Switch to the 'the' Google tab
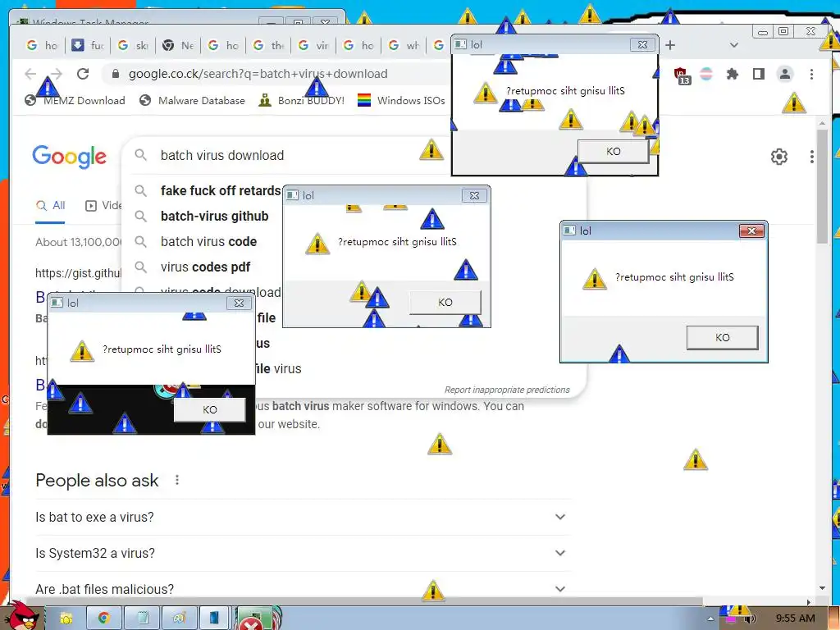Viewport: 840px width, 630px height. pyautogui.click(x=268, y=46)
